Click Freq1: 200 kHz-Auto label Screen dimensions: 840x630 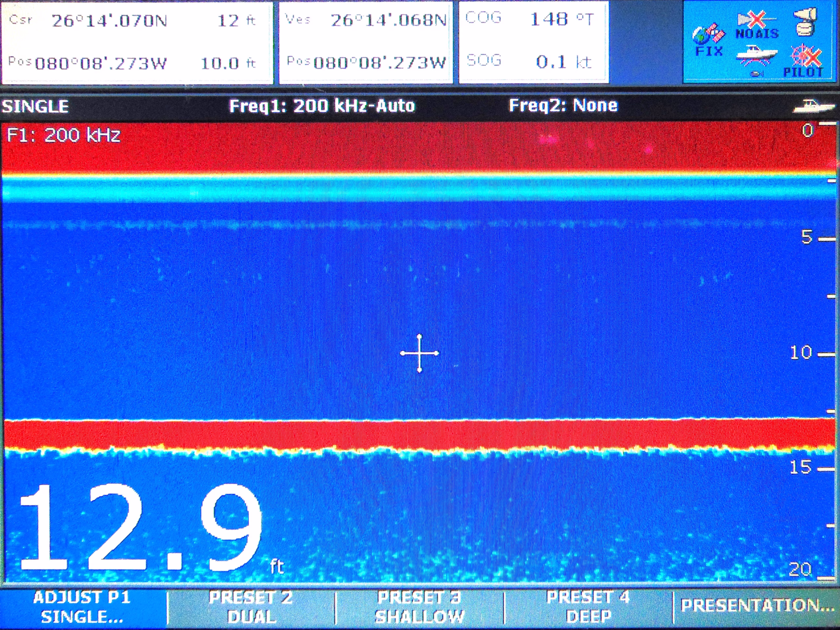coord(322,106)
